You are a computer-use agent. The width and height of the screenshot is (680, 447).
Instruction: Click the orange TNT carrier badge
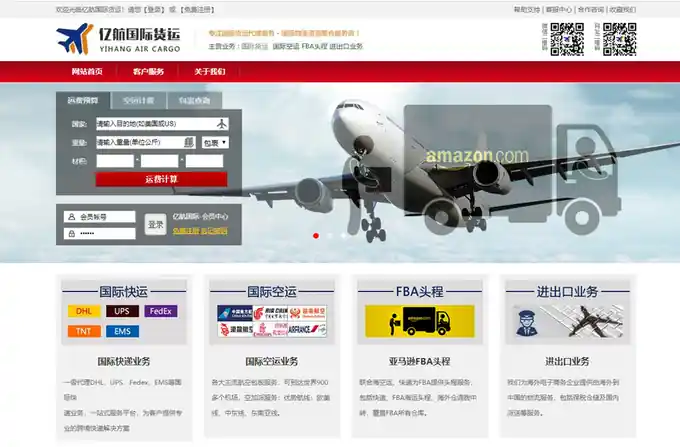84,331
